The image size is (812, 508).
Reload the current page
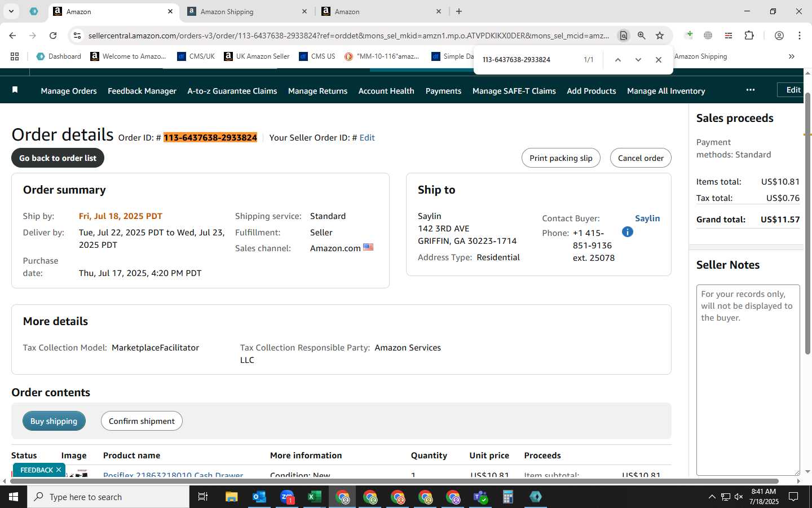point(53,36)
